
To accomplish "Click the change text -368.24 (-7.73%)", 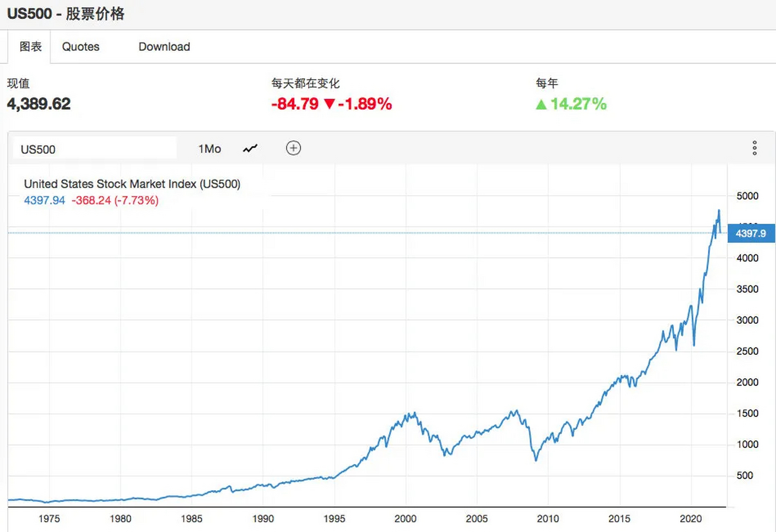I will point(115,200).
